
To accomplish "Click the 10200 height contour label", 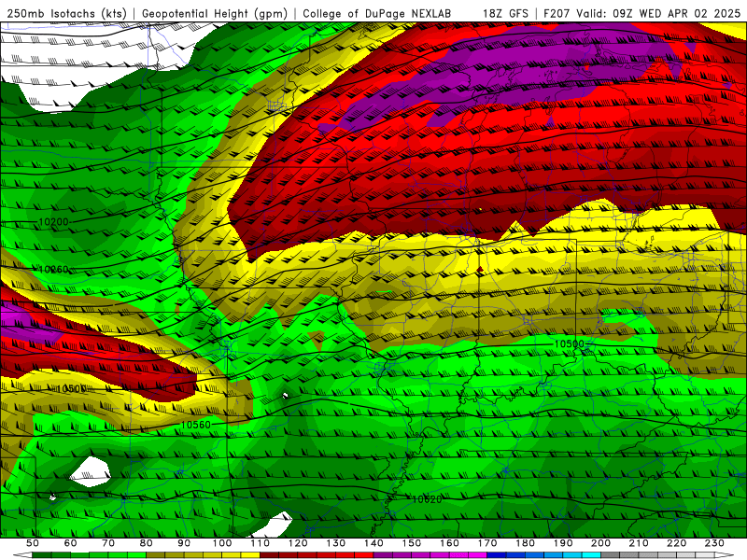I will pyautogui.click(x=53, y=222).
